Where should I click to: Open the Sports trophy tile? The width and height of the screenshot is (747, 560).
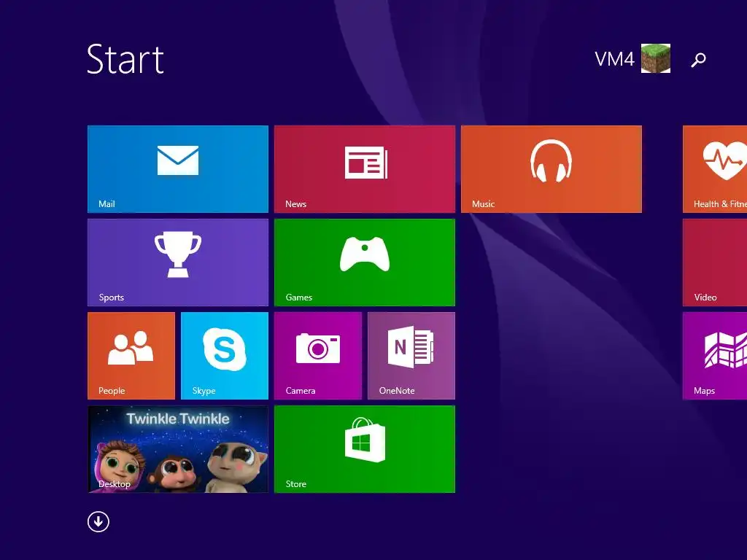pyautogui.click(x=178, y=262)
